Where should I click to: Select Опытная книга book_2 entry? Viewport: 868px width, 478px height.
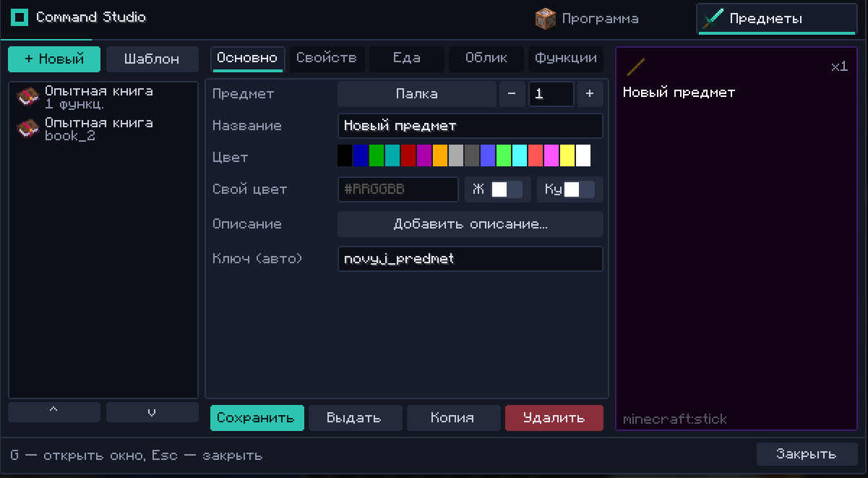coord(103,129)
